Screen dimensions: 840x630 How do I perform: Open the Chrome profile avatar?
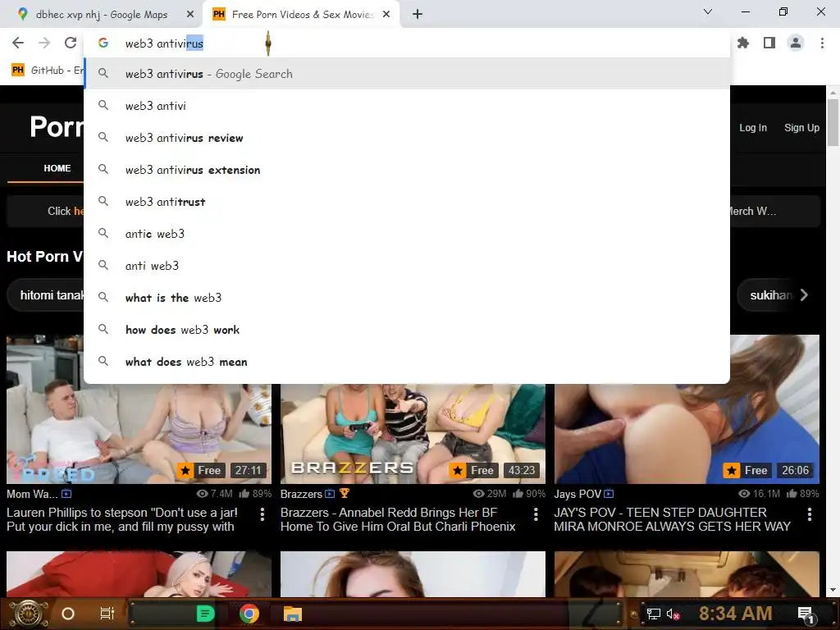click(x=796, y=43)
